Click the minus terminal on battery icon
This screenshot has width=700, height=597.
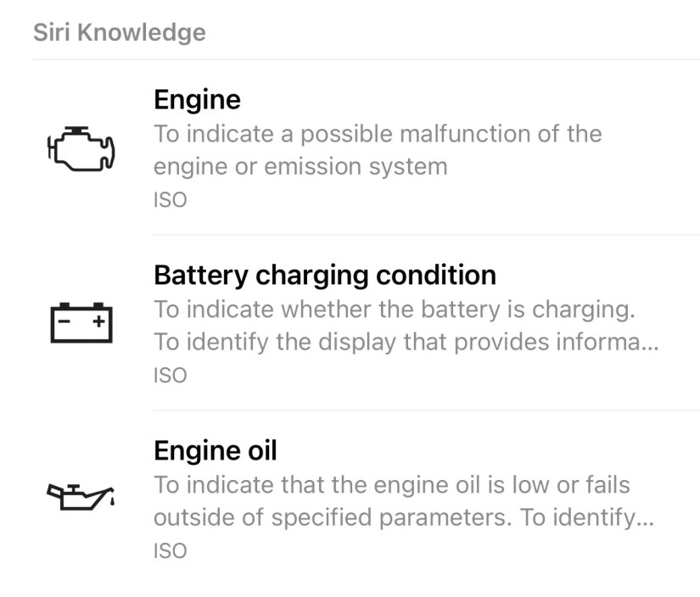[64, 321]
